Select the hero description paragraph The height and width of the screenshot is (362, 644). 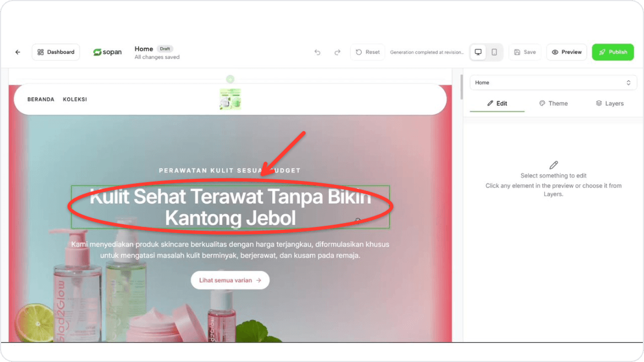[230, 250]
